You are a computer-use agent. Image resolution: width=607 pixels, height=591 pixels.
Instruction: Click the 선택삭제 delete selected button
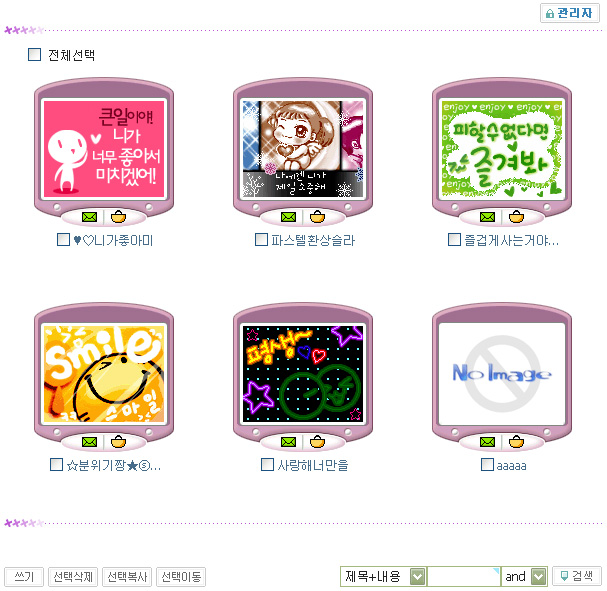[x=73, y=577]
